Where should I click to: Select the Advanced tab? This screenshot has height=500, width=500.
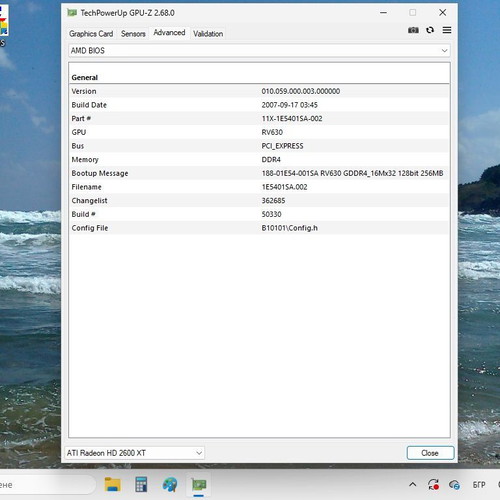[x=169, y=33]
